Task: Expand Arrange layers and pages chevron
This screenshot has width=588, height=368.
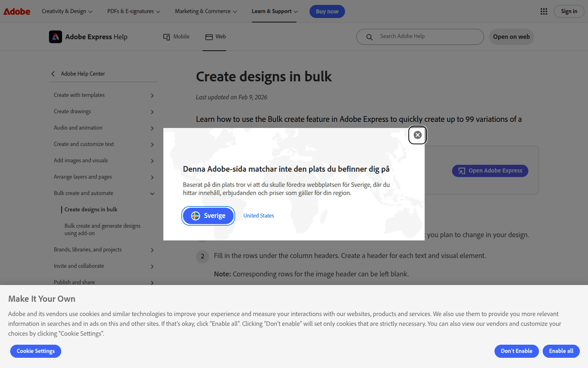Action: tap(152, 177)
